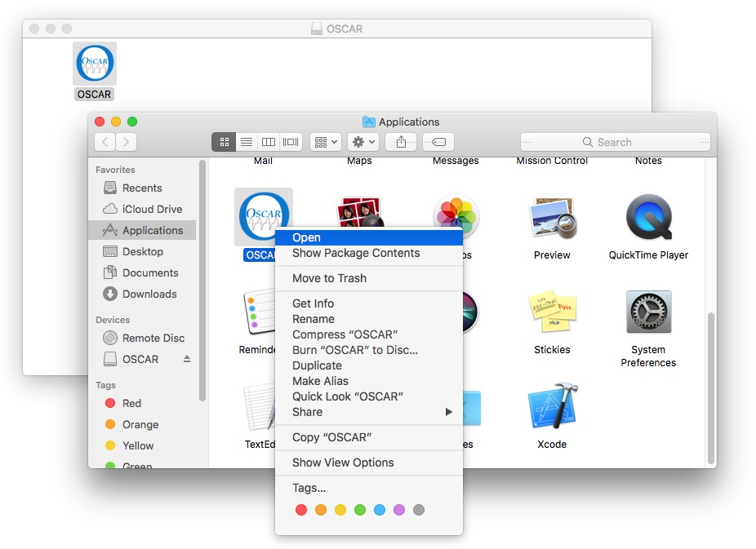Apply purple tag color in context menu
This screenshot has width=756, height=549.
click(399, 510)
